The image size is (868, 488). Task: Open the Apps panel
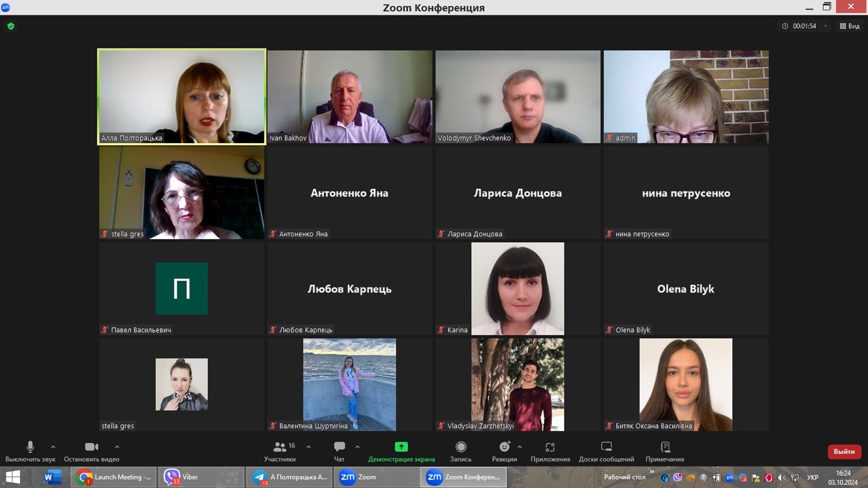[x=550, y=448]
